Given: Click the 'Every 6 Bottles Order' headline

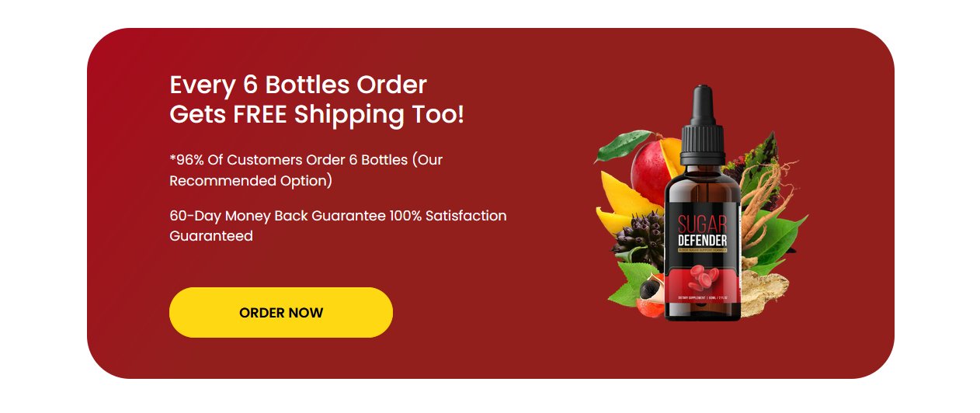Looking at the screenshot, I should pyautogui.click(x=298, y=84).
